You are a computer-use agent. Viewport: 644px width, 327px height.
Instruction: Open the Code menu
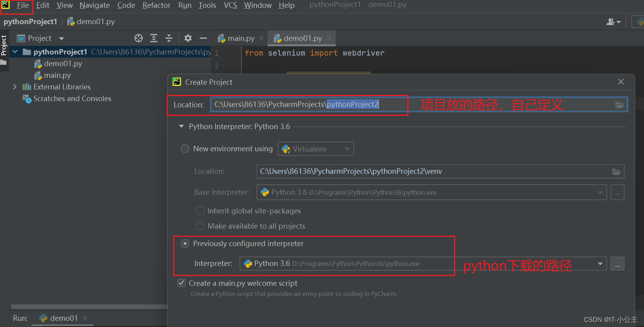pos(126,5)
